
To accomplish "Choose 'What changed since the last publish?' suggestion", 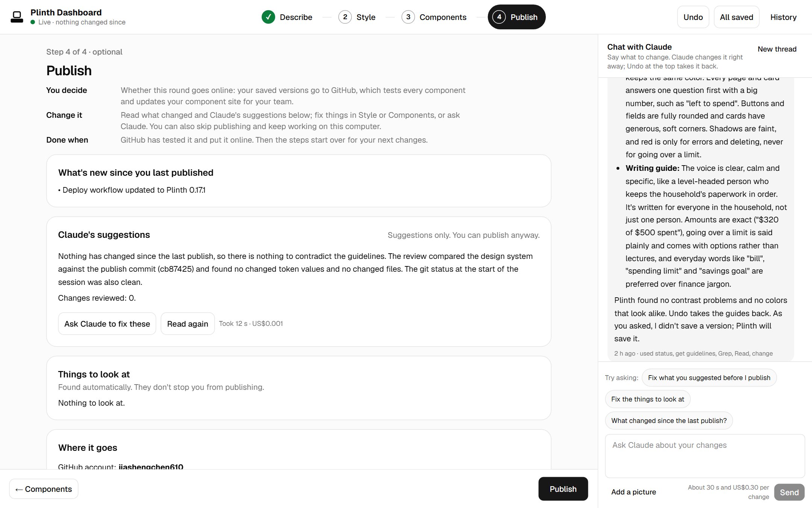I will pyautogui.click(x=669, y=420).
